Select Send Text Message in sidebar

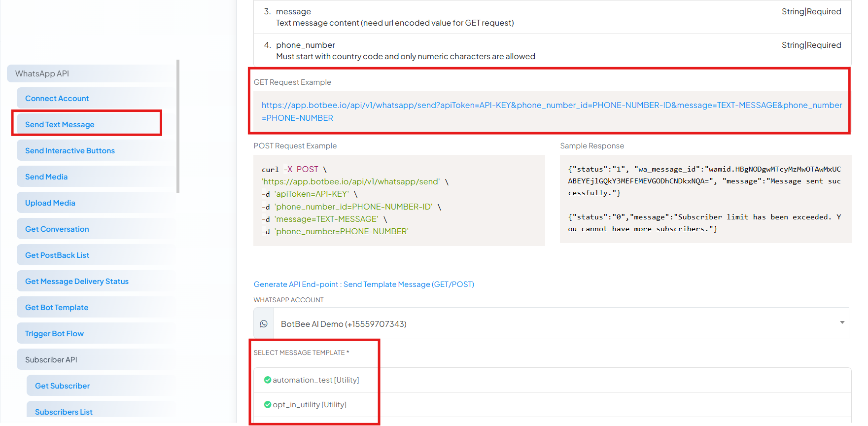tap(96, 124)
